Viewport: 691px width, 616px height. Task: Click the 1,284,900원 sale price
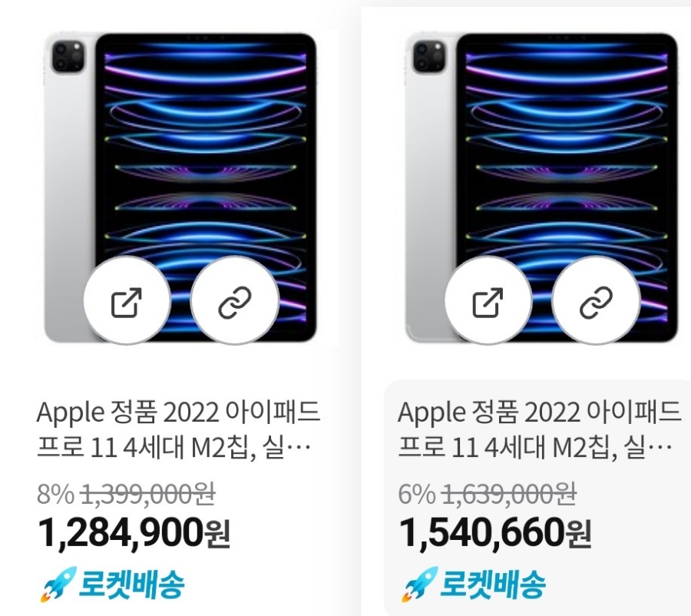coord(134,532)
